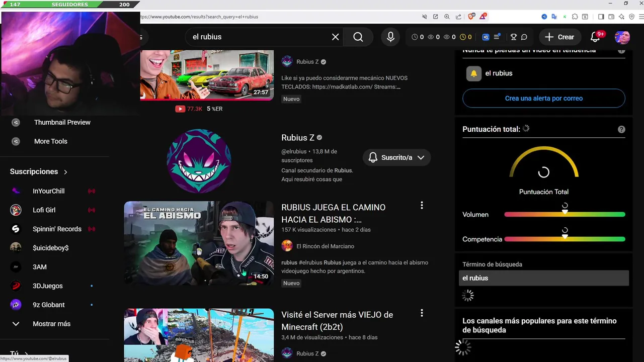This screenshot has width=644, height=362.
Task: Click the help icon beside Puntuación total
Action: [621, 129]
